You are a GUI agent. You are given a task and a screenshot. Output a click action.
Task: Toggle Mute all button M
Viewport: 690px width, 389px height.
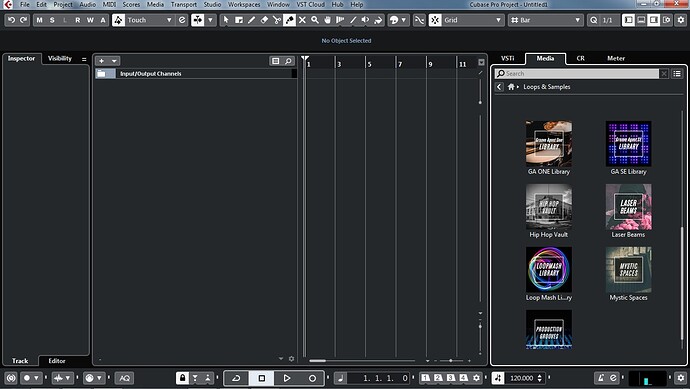click(x=40, y=20)
